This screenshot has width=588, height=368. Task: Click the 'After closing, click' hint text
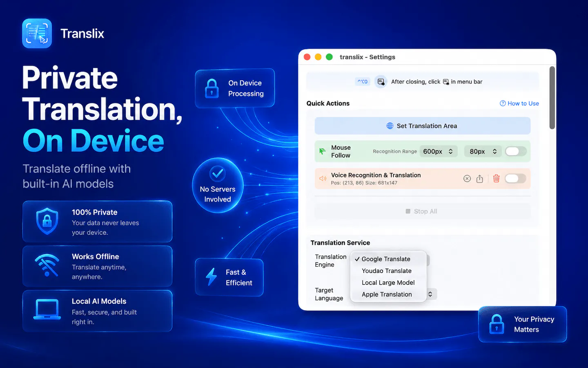(416, 82)
